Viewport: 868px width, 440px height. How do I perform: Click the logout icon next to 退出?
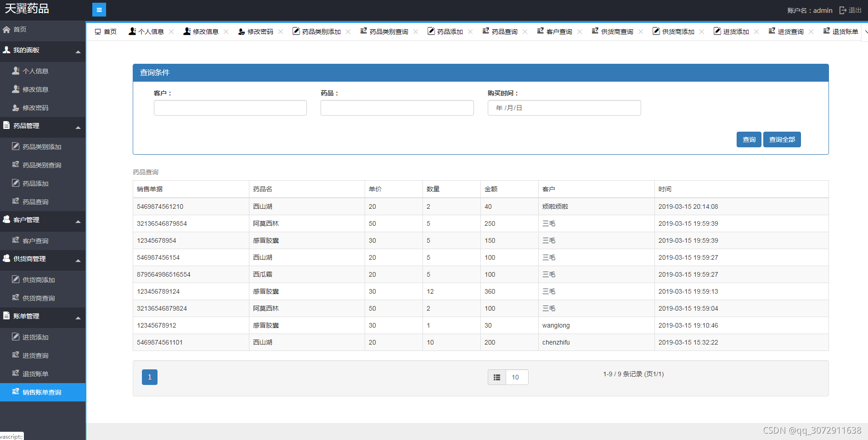coord(843,10)
